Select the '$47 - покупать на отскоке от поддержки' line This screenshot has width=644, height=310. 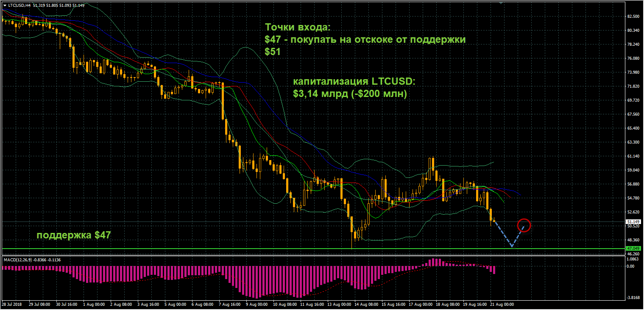(365, 40)
